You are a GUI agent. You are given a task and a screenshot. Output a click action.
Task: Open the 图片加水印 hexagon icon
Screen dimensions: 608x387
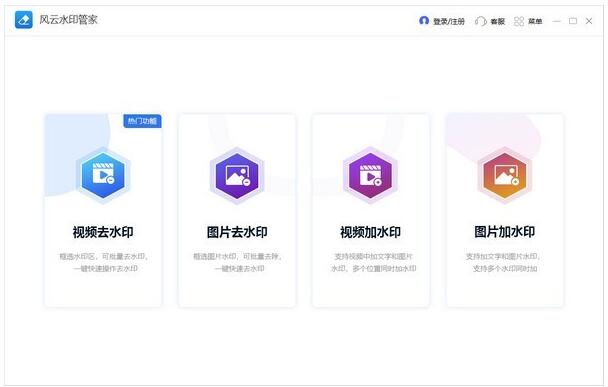tap(504, 176)
